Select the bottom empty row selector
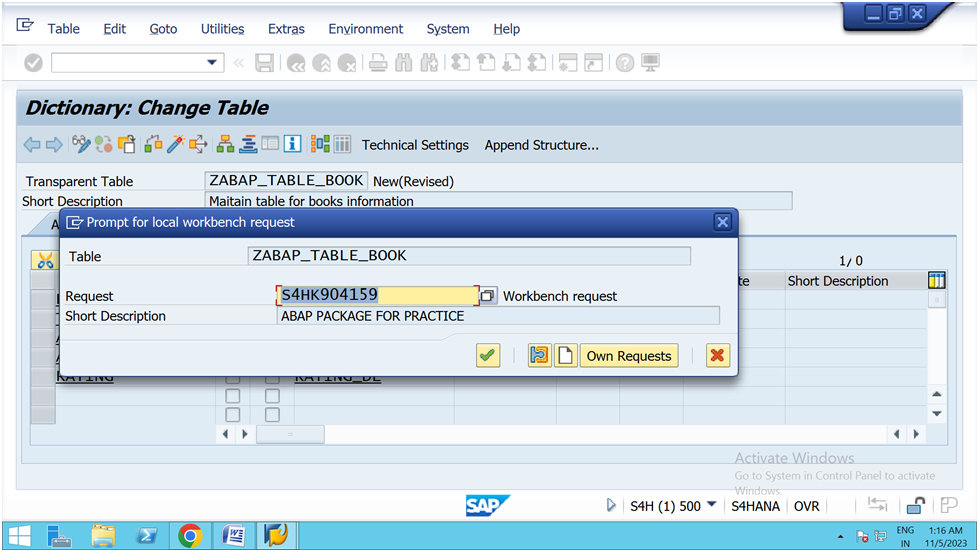The height and width of the screenshot is (552, 979). tap(43, 415)
